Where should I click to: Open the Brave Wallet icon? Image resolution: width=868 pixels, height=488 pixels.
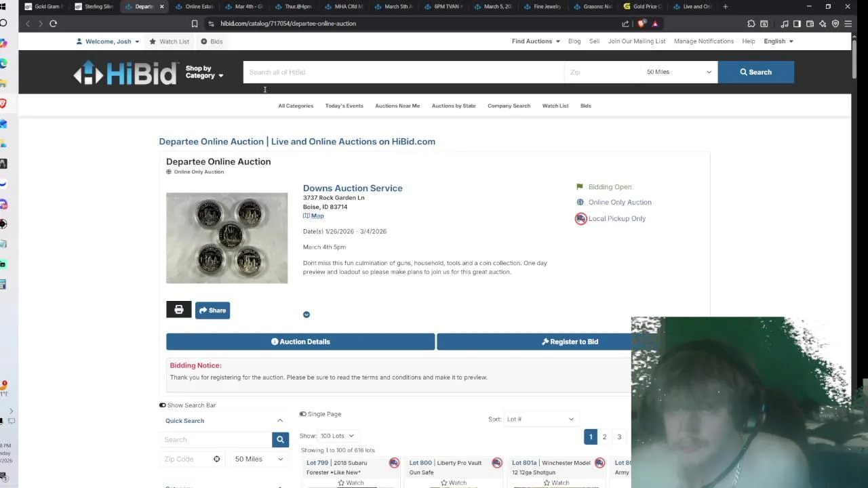pyautogui.click(x=810, y=24)
